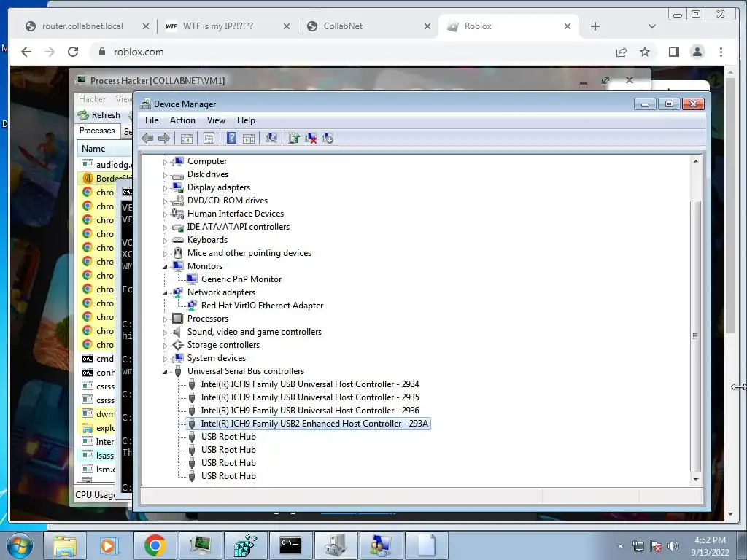Click Update Driver Software toolbar icon
The image size is (747, 560).
293,138
